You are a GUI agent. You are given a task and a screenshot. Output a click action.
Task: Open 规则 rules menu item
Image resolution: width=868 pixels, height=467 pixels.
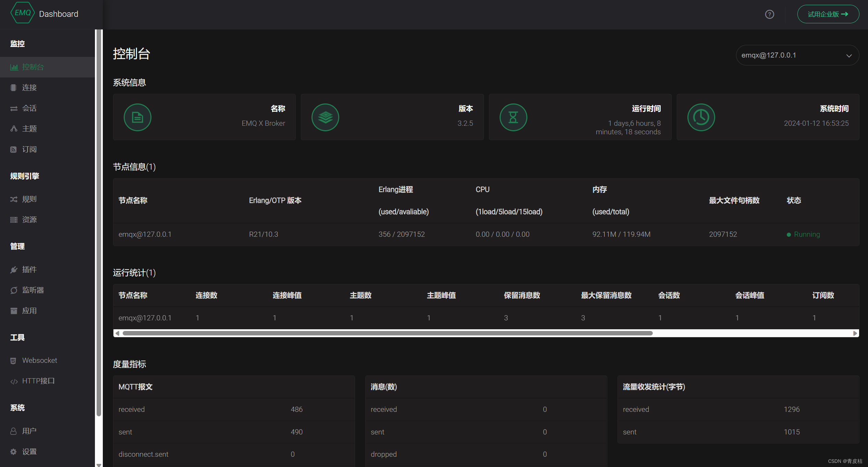47,199
